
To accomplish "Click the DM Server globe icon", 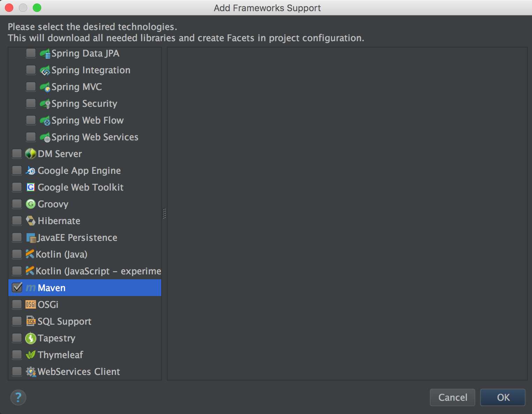I will [31, 154].
